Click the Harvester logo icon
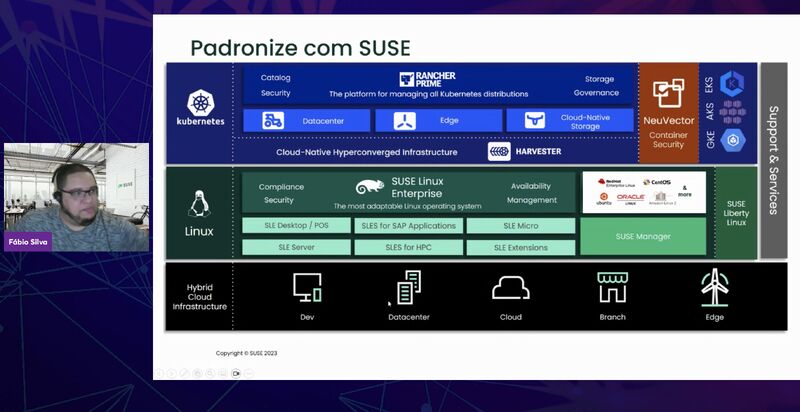Image resolution: width=800 pixels, height=412 pixels. click(499, 151)
